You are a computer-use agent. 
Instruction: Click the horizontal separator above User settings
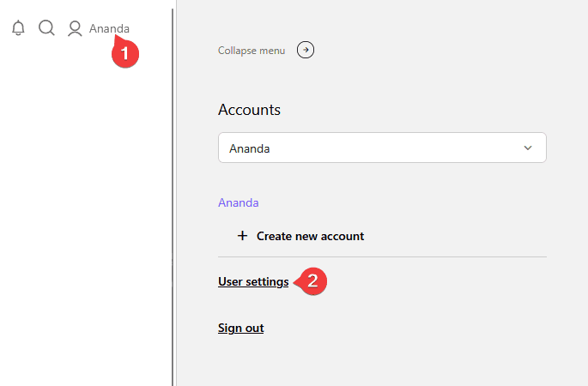pyautogui.click(x=382, y=256)
